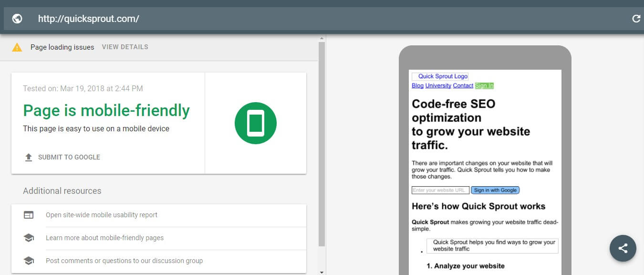Screen dimensions: 644x275
Task: Click the reload icon in the URL bar
Action: coord(636,19)
